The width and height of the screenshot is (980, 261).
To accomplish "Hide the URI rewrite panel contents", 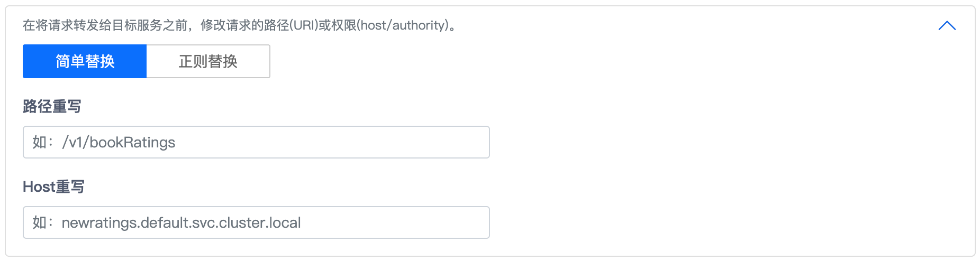I will click(x=947, y=25).
